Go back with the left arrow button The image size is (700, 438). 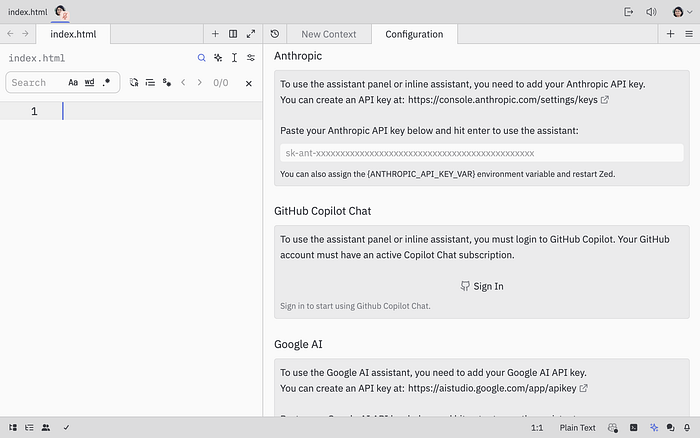pos(10,33)
